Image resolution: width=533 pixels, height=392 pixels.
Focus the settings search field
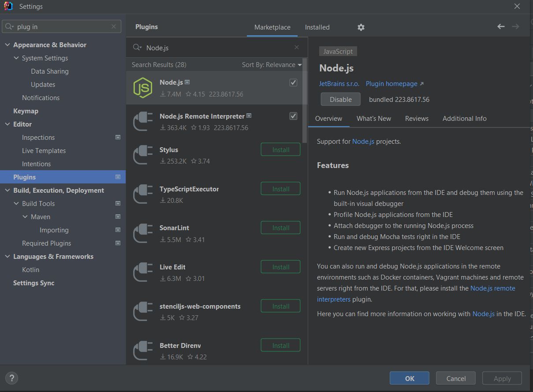coord(62,26)
